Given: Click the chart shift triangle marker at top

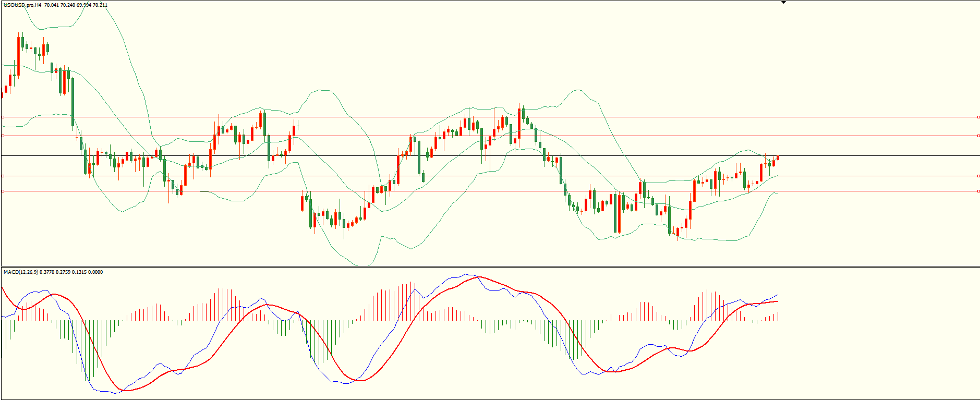Looking at the screenshot, I should (x=783, y=3).
